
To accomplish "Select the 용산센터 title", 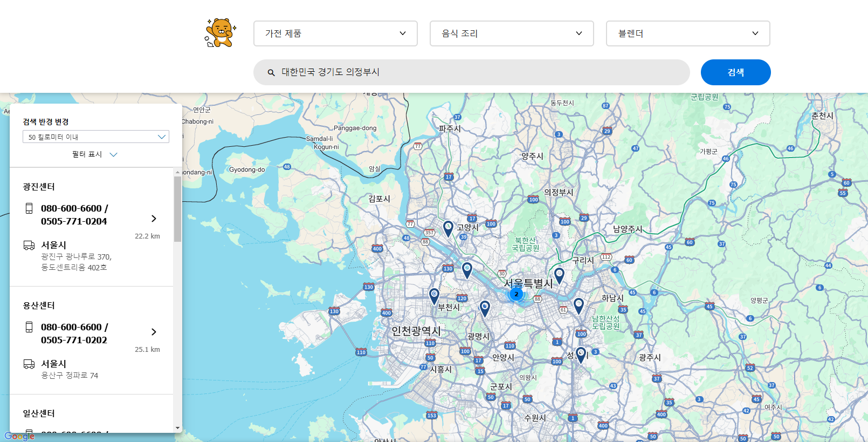I will tap(39, 305).
